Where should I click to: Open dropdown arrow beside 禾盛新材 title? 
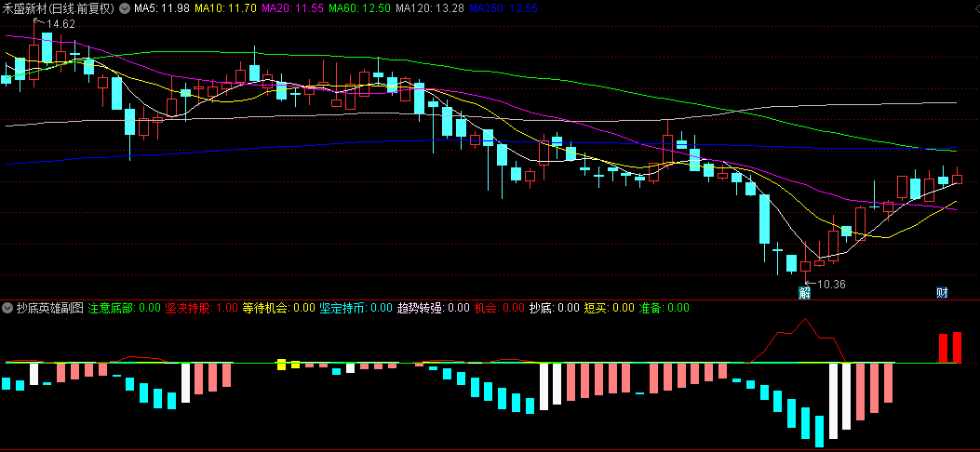click(124, 8)
